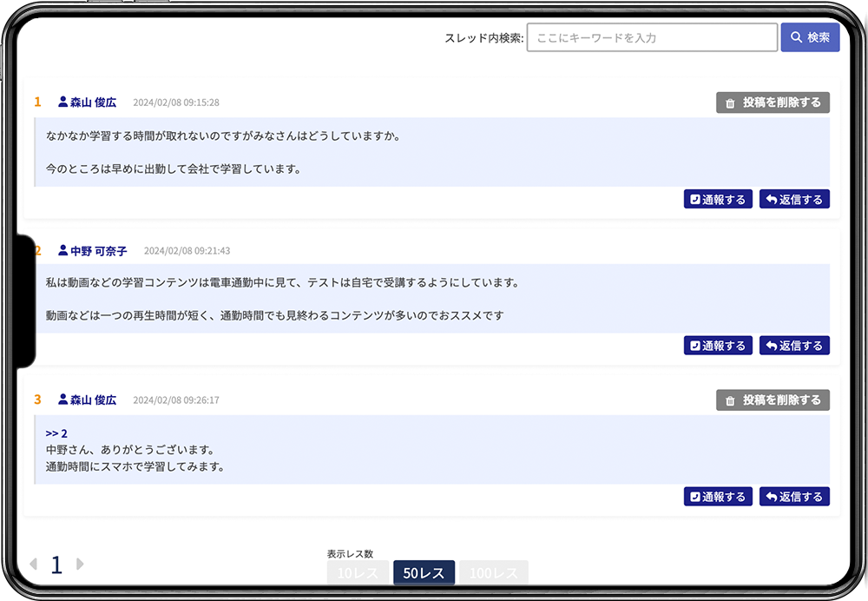The height and width of the screenshot is (601, 868).
Task: Switch display count to 100レス
Action: click(x=493, y=573)
